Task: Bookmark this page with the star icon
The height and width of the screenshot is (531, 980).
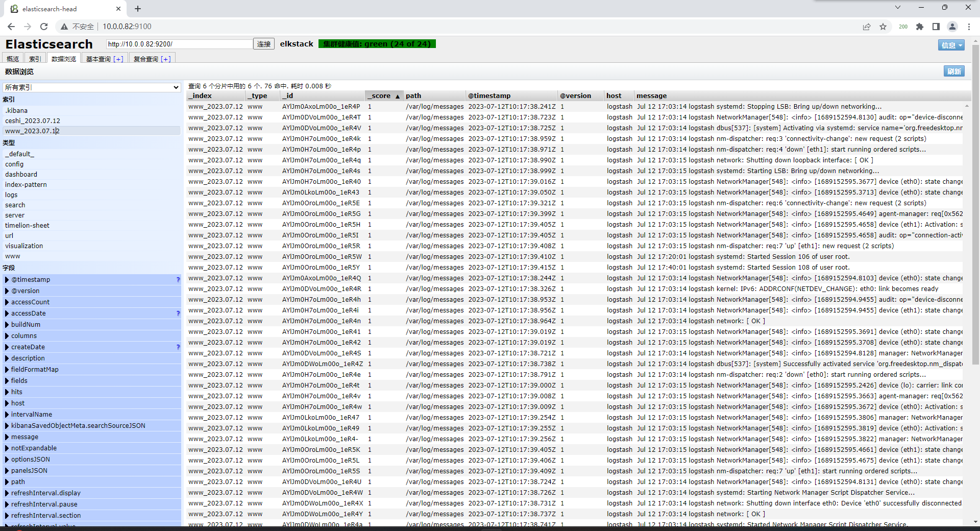Action: pyautogui.click(x=883, y=27)
